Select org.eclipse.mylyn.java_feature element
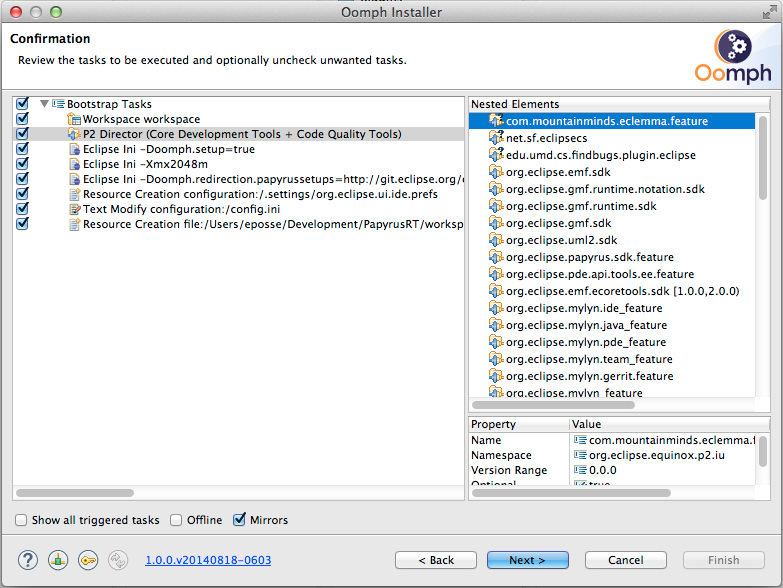 586,325
